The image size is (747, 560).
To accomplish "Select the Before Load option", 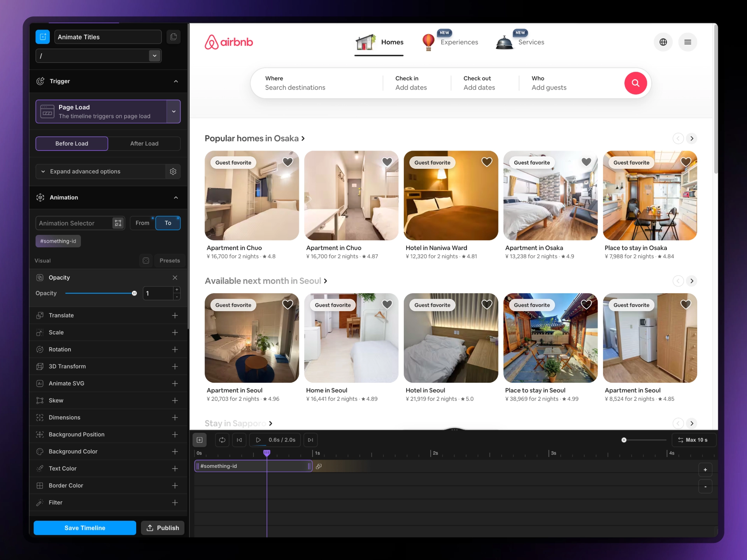I will point(72,143).
